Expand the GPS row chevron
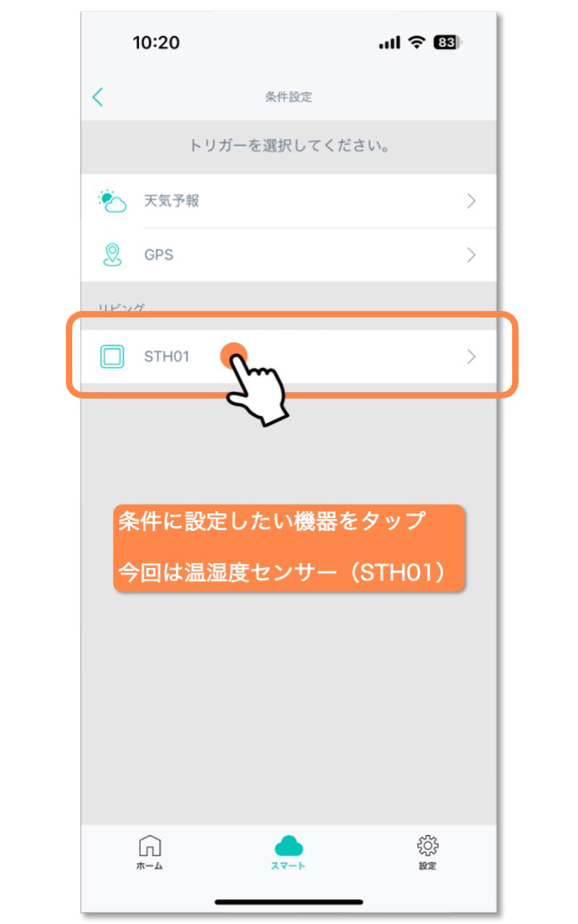The image size is (578, 924). pyautogui.click(x=471, y=254)
